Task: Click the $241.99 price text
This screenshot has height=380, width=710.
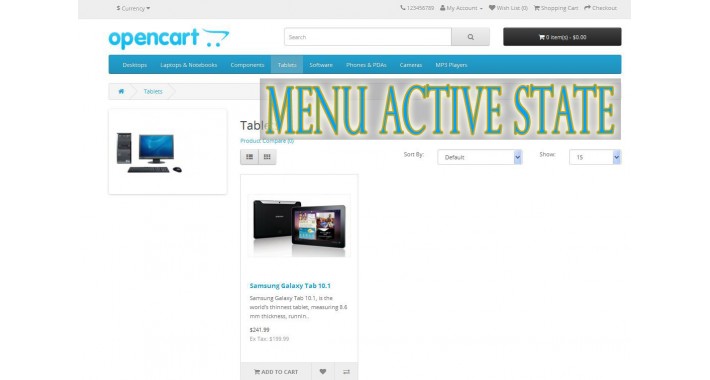Action: [259, 330]
